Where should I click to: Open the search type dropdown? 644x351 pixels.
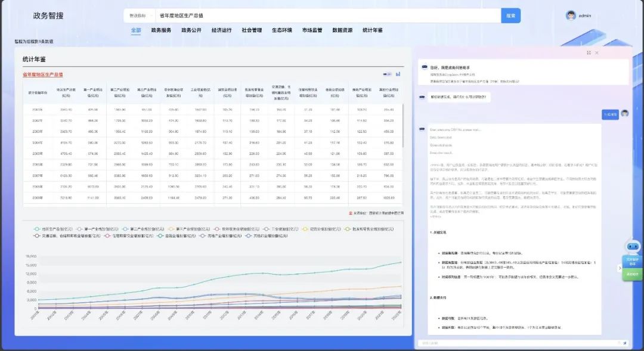(x=140, y=15)
